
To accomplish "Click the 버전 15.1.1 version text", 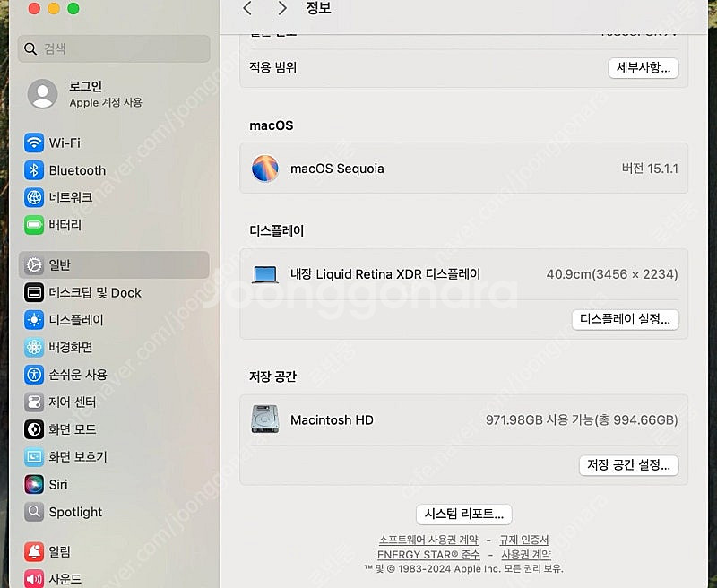I will (650, 169).
